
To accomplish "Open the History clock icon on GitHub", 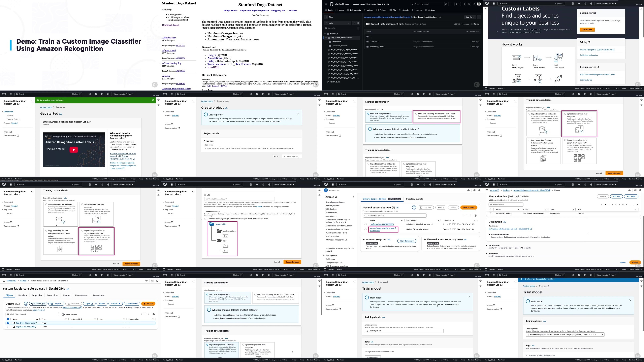I will pyautogui.click(x=472, y=24).
